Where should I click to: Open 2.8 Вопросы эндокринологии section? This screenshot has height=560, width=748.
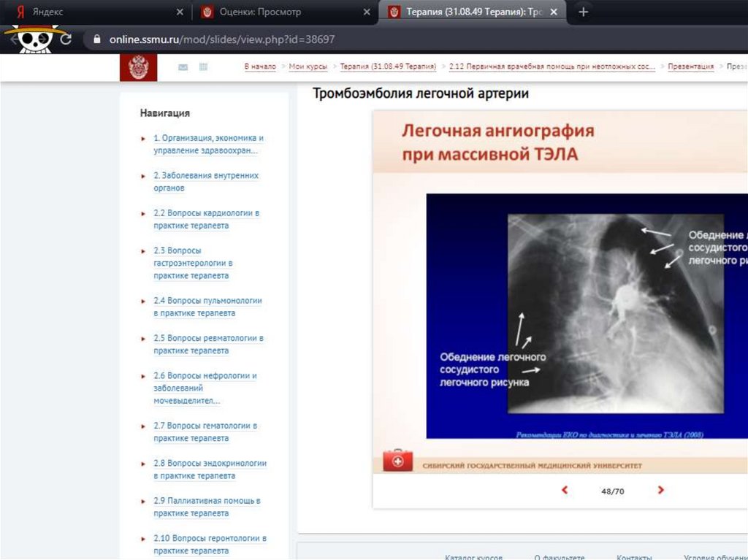coord(210,469)
